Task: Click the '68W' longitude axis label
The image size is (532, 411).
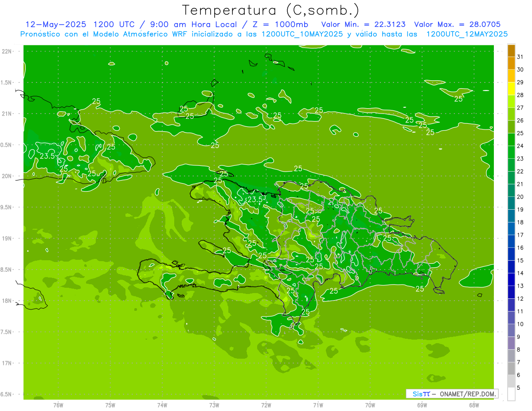Action: point(474,405)
